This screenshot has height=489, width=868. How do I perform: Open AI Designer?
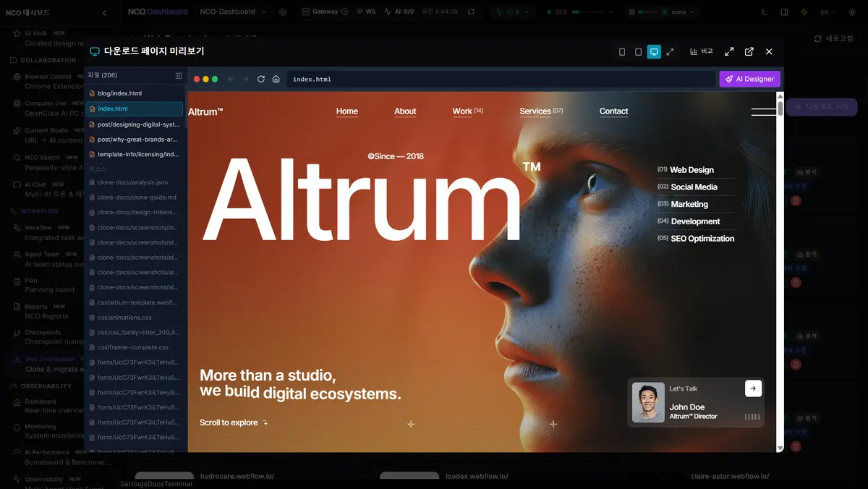750,79
